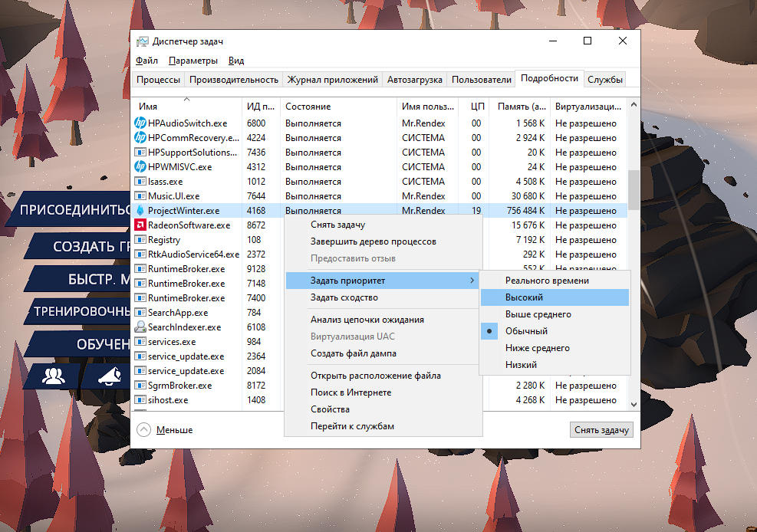Screen dimensions: 757x532
Task: Switch to the Производительность tab
Action: point(234,80)
